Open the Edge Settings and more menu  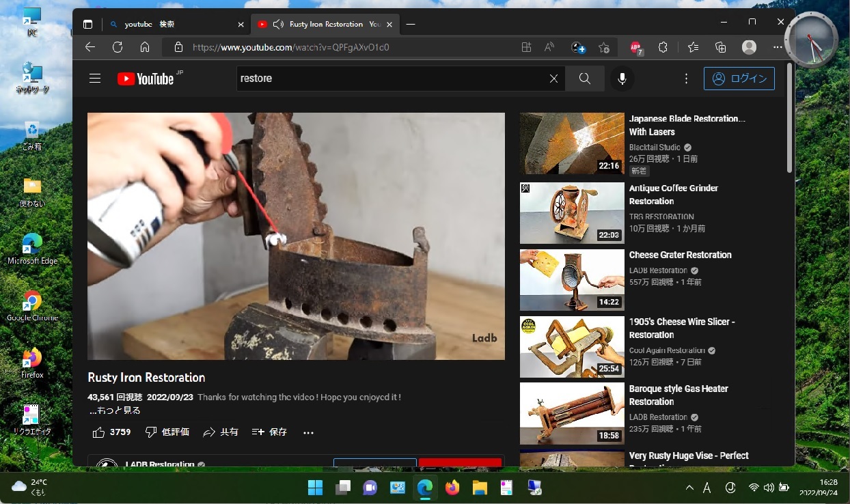pyautogui.click(x=778, y=47)
